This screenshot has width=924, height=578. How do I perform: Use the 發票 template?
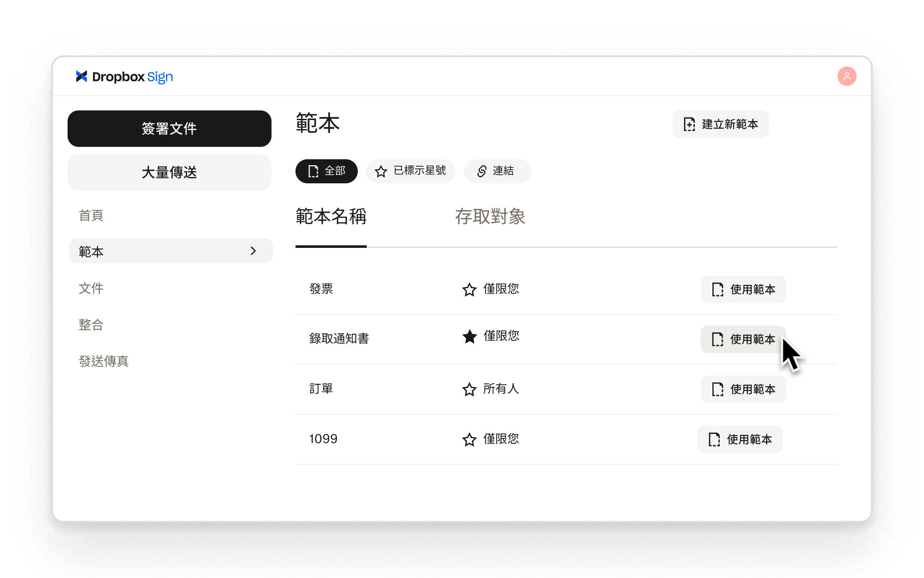pos(743,289)
